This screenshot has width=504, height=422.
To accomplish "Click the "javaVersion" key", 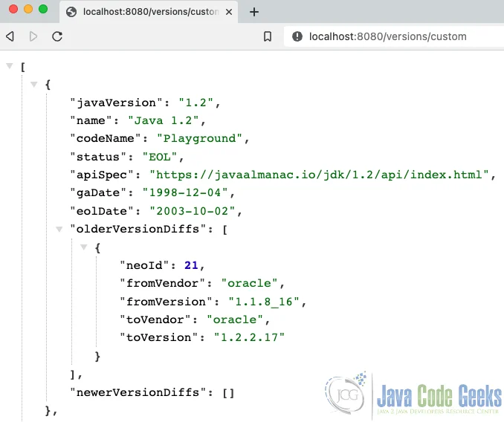I will click(117, 103).
